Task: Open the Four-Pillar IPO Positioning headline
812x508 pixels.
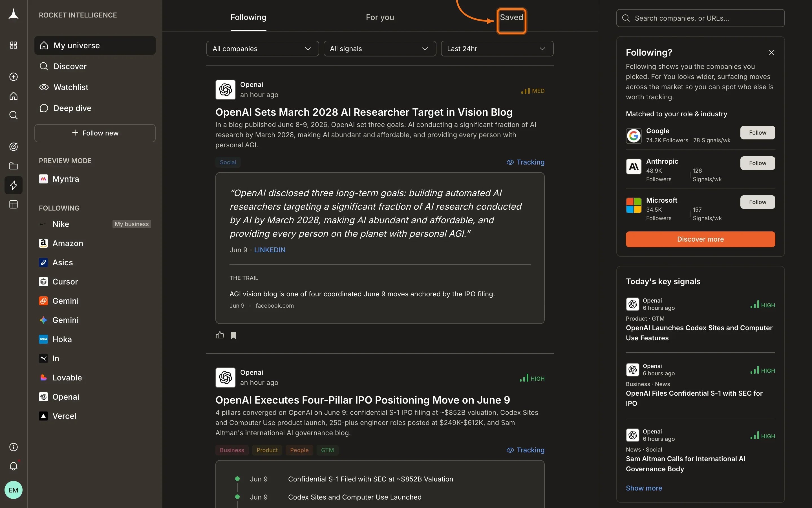Action: [x=362, y=400]
